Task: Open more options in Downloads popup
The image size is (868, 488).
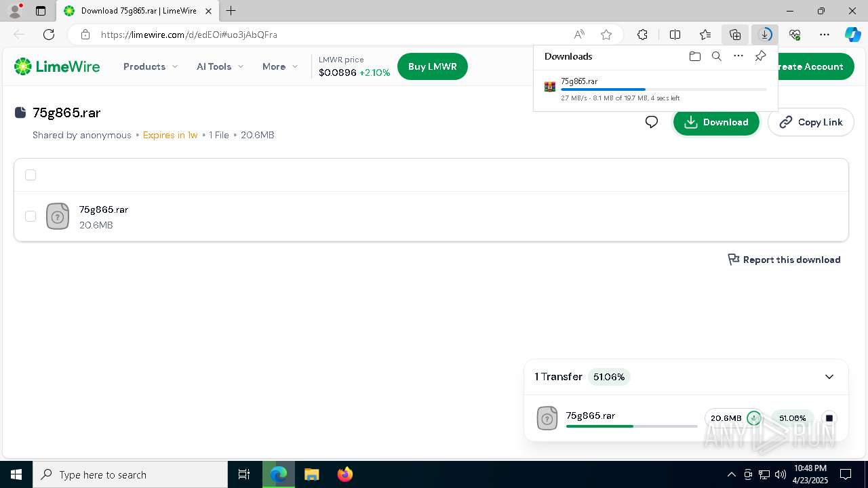Action: 738,56
